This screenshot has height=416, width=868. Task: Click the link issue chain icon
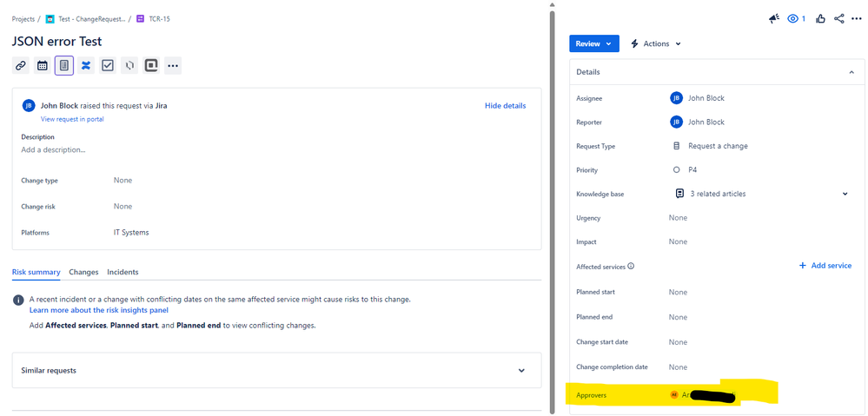click(x=21, y=66)
